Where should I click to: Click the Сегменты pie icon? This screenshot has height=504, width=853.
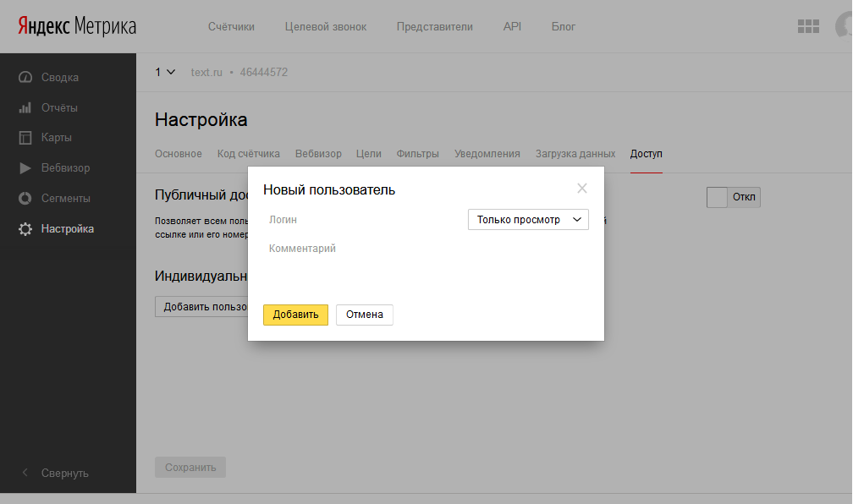coord(25,199)
